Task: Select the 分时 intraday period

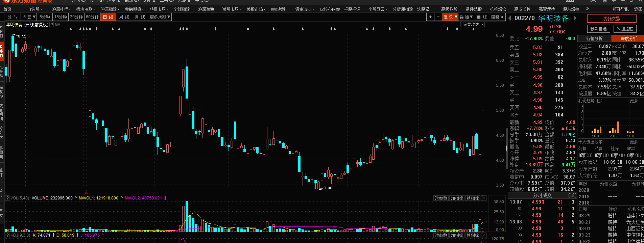Action: pyautogui.click(x=13, y=17)
